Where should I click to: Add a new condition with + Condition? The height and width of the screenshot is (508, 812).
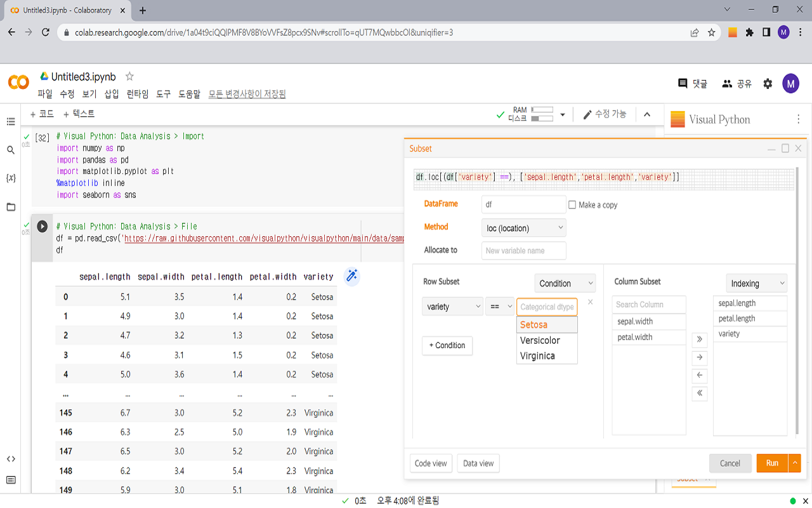click(x=447, y=345)
